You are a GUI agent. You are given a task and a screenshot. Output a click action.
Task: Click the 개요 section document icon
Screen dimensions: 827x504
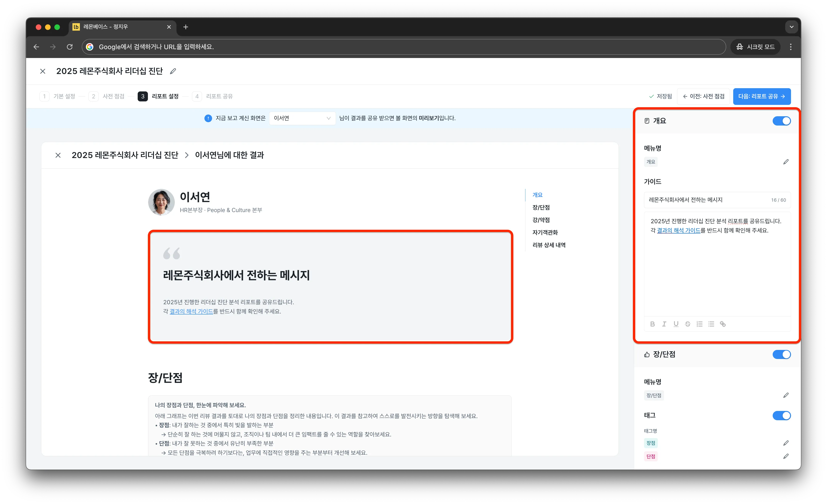point(647,121)
